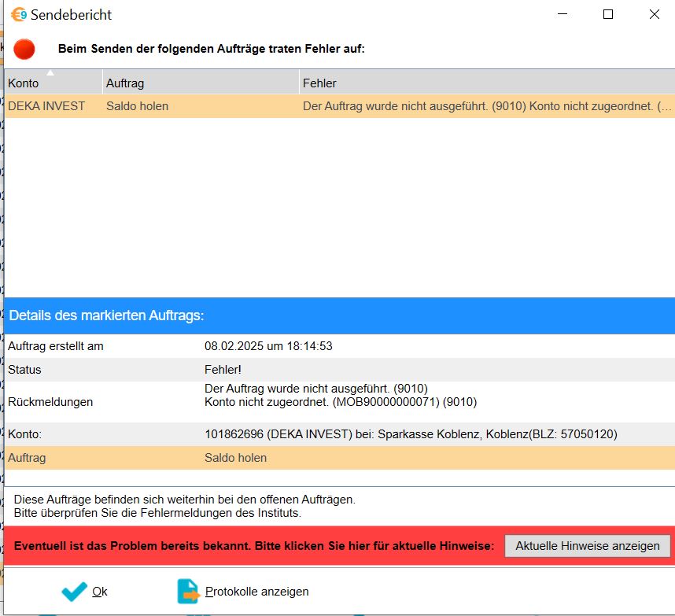Click the Sendebericht window title

pyautogui.click(x=71, y=15)
